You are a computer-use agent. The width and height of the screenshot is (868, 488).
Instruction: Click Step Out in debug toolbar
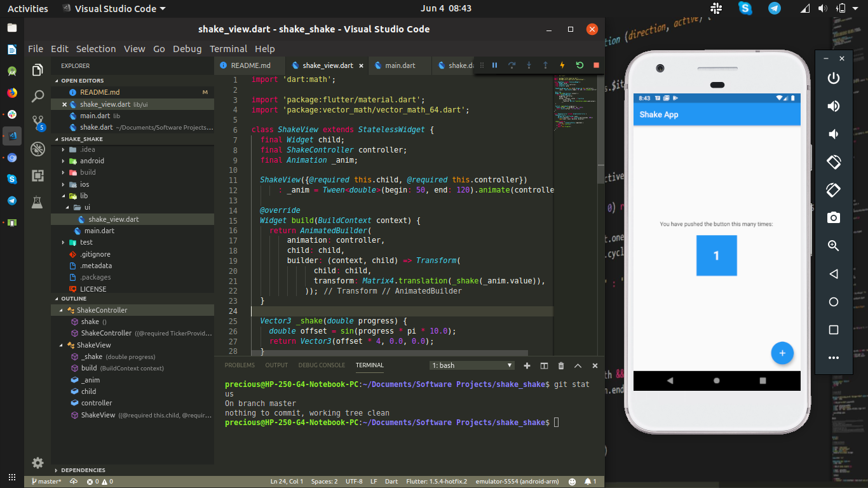pyautogui.click(x=545, y=65)
